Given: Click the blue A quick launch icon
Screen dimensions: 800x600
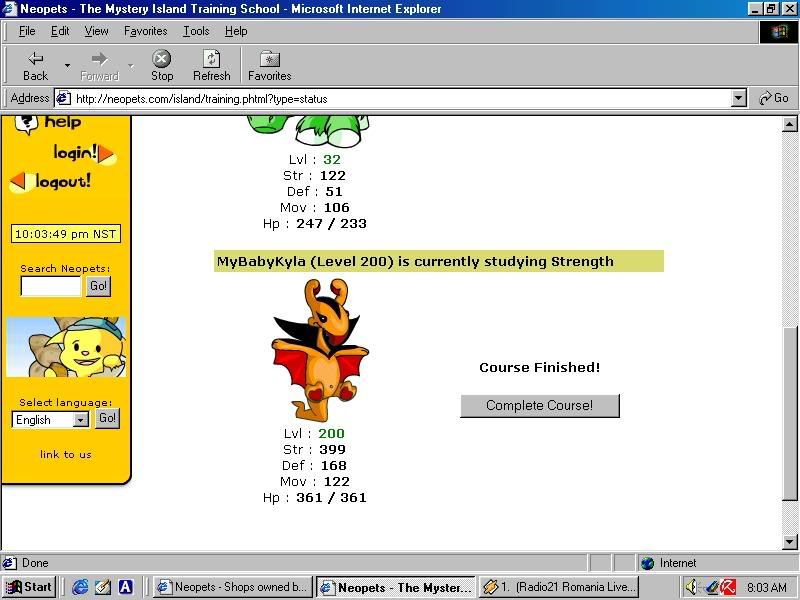Looking at the screenshot, I should [126, 587].
